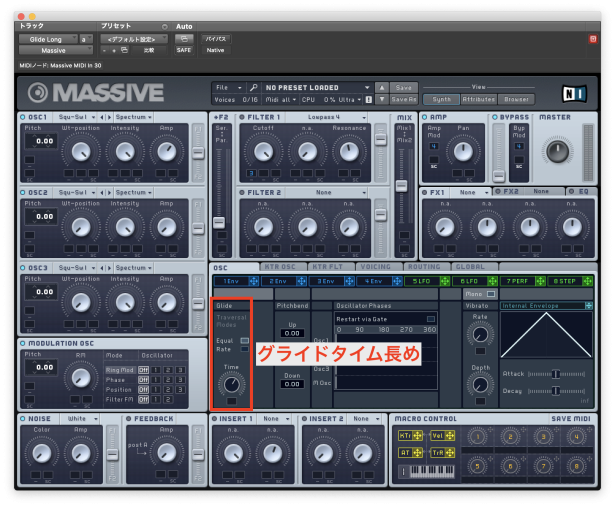Click the Save As button
The height and width of the screenshot is (507, 615).
pos(404,99)
